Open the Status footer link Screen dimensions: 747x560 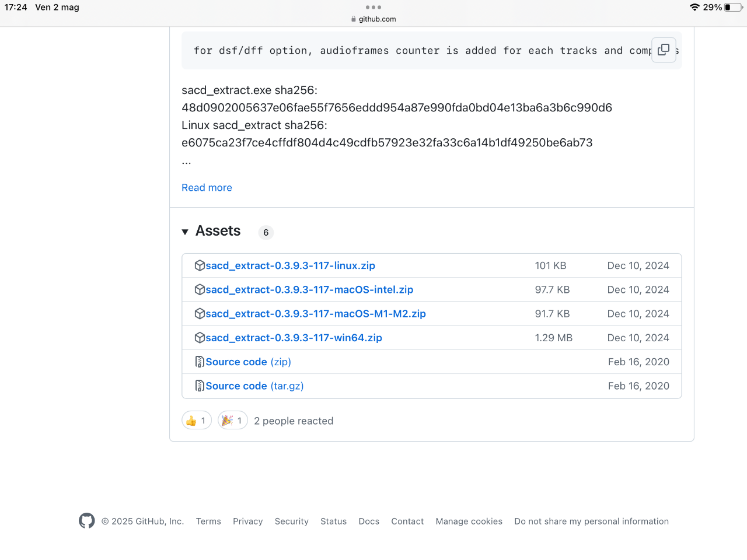(333, 521)
